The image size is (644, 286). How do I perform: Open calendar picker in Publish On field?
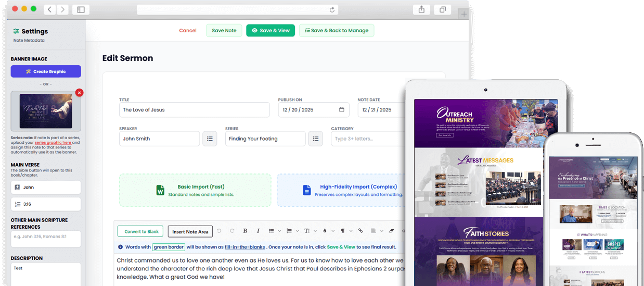342,110
